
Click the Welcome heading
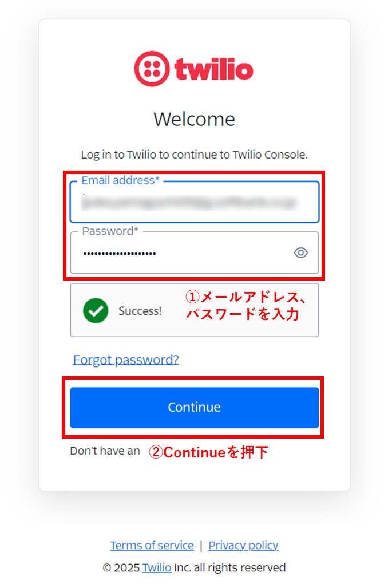(x=195, y=119)
